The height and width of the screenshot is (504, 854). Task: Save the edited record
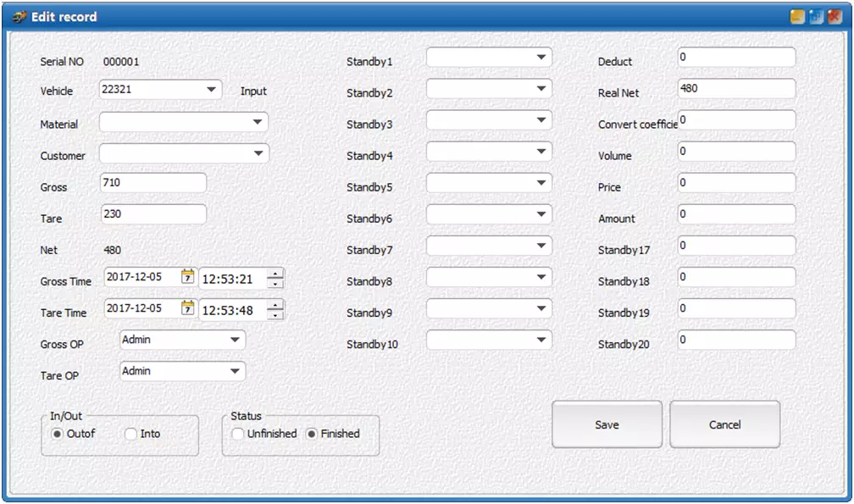[x=607, y=424]
